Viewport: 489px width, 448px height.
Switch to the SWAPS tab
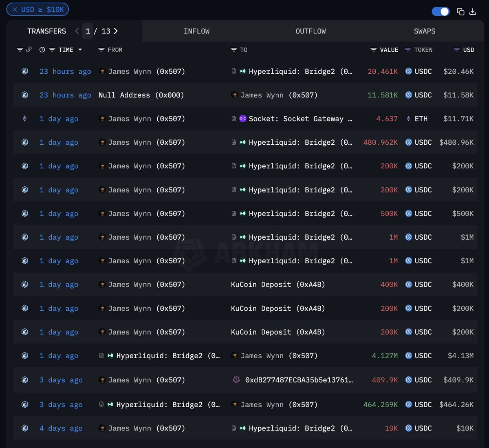pos(425,31)
